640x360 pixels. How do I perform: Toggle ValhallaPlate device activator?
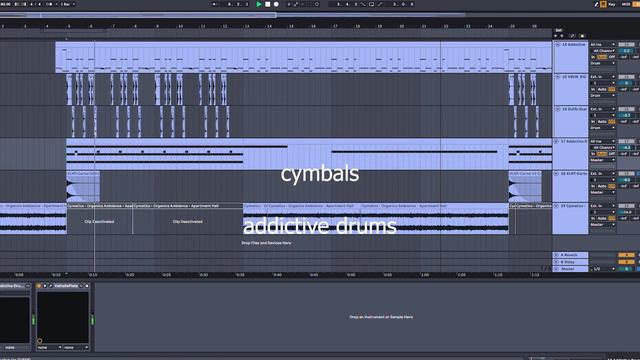[x=39, y=286]
